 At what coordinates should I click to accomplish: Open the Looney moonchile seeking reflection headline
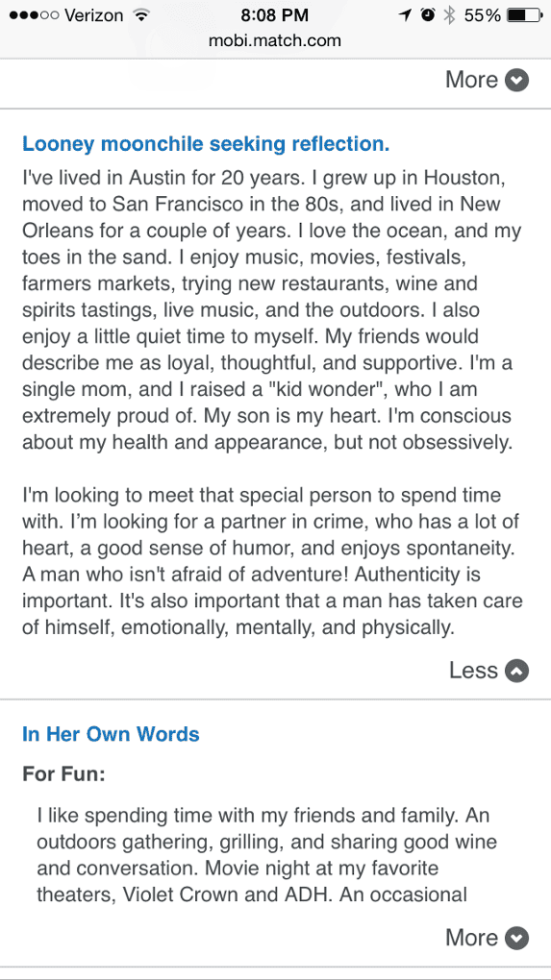click(x=206, y=144)
